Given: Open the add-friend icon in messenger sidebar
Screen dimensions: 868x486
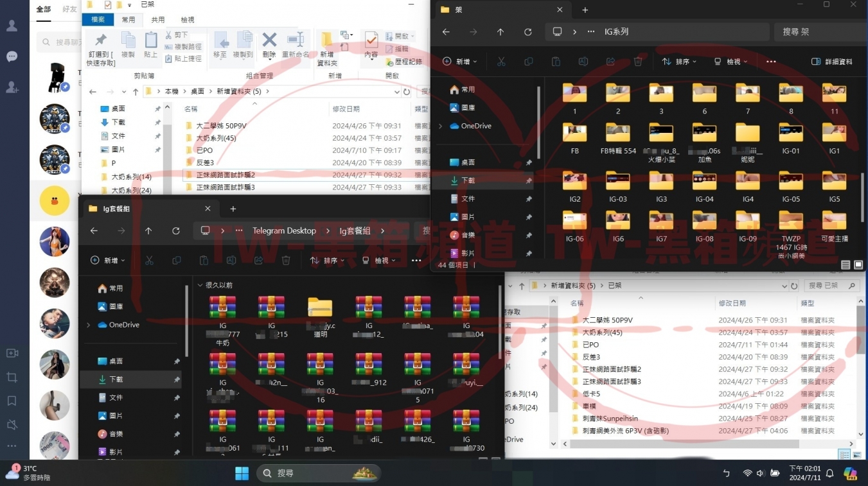Looking at the screenshot, I should [12, 87].
